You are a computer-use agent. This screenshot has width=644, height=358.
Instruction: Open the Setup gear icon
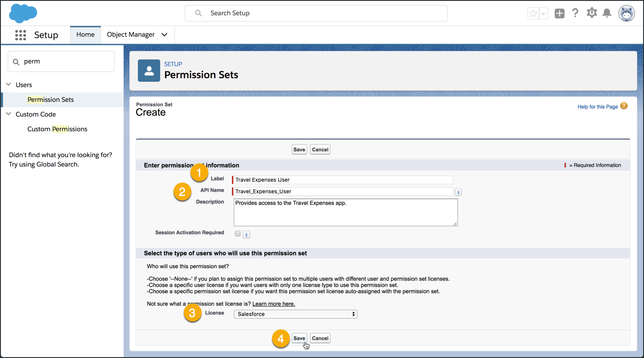coord(592,13)
